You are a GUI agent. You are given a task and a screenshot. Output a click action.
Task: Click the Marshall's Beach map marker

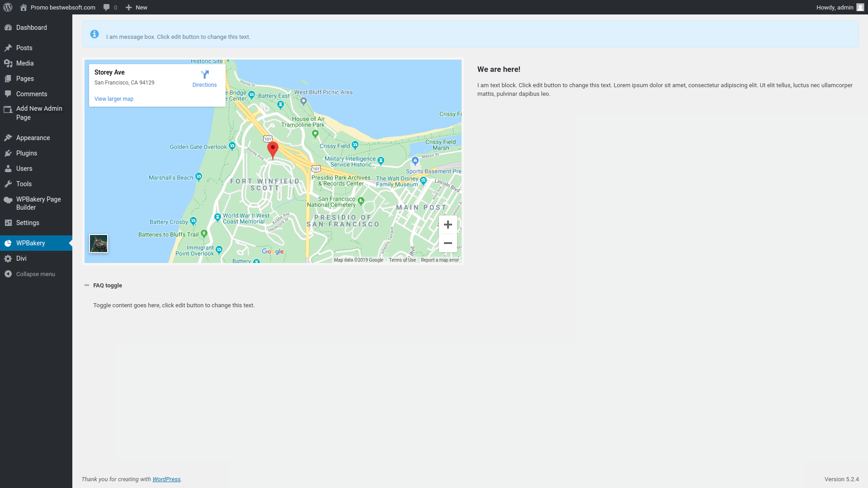[x=198, y=176]
